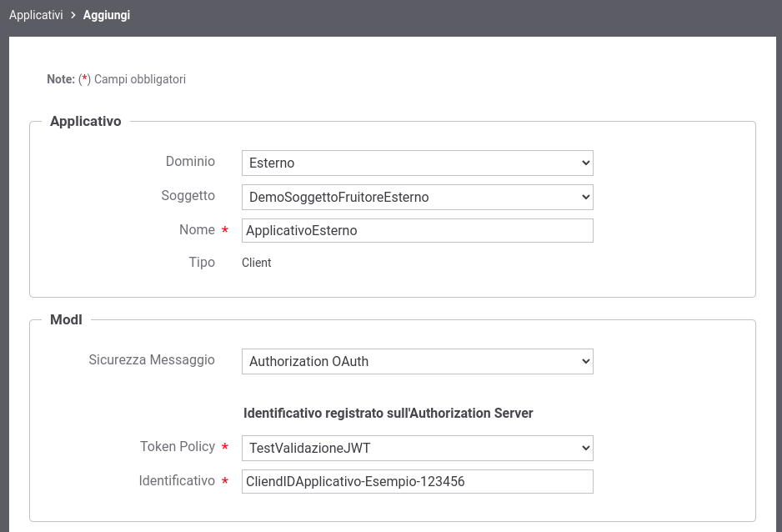Click the Campi obbligatori note text
Viewport: 782px width, 532px height.
[140, 79]
